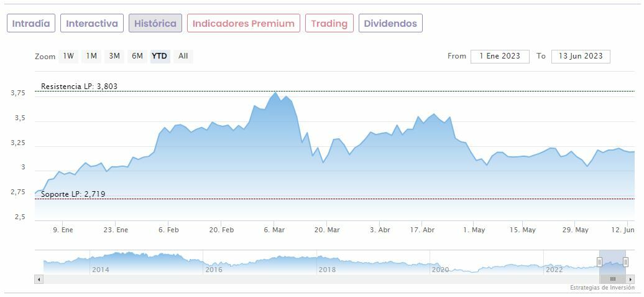Go to the Trading tab
The image size is (644, 297).
tap(329, 24)
